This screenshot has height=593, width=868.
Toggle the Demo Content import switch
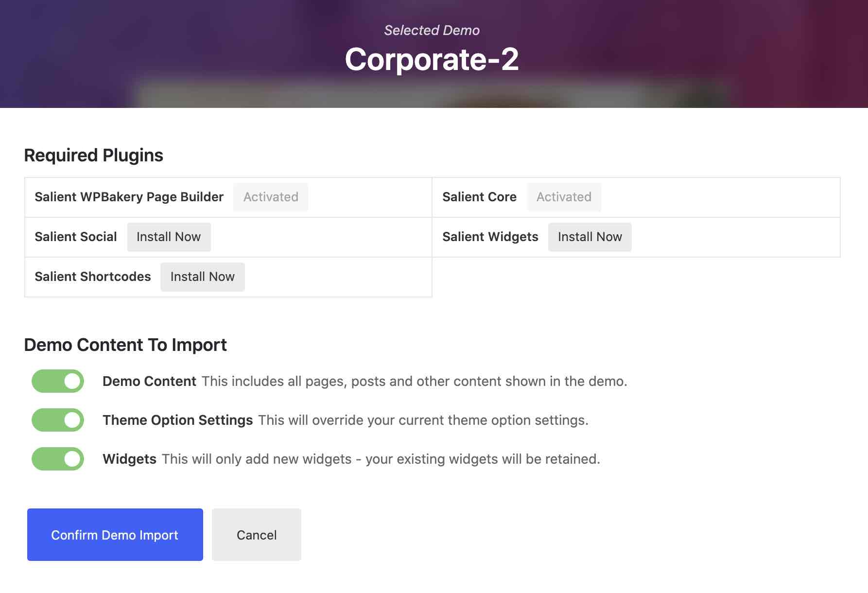click(58, 381)
